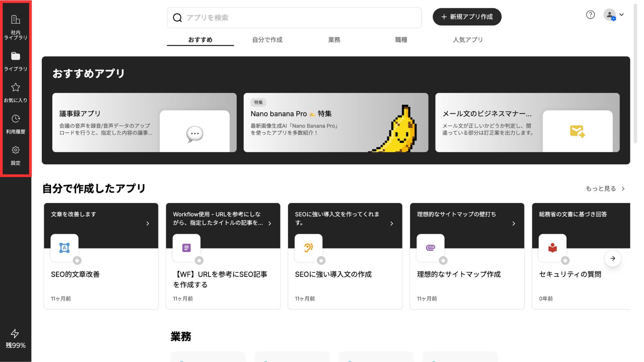Screen dimensions: 644x362
Task: Open the 利用履歴 clock icon
Action: [15, 119]
